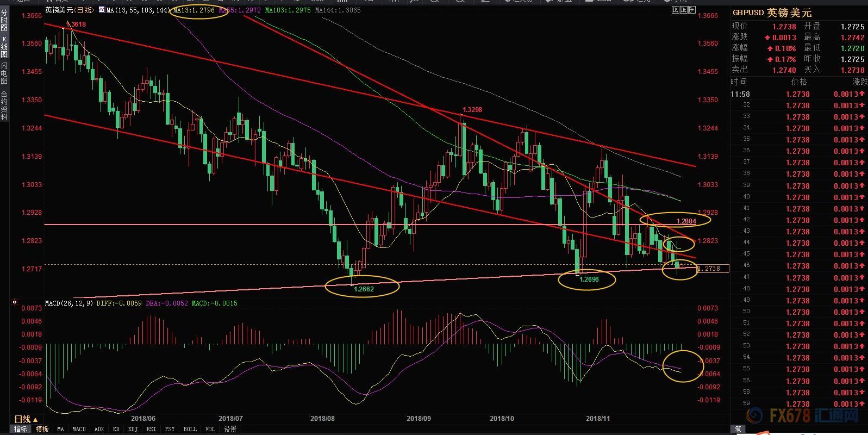Click the second chart control icon at top right
This screenshot has height=435, width=868.
click(x=683, y=10)
